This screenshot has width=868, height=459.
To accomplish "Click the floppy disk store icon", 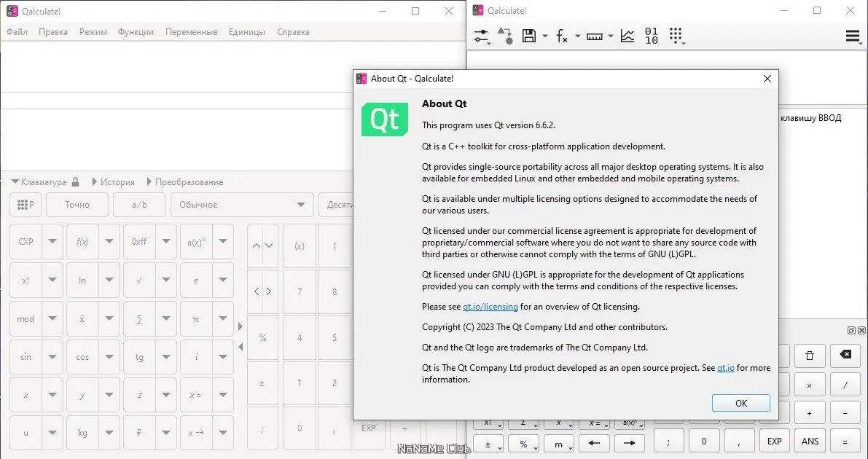I will tap(529, 36).
